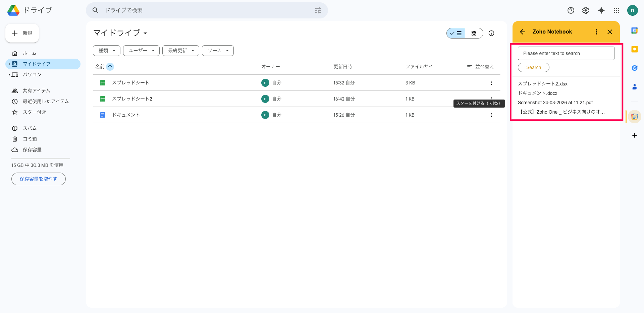
Task: Open Google Keep in the side panel
Action: click(x=634, y=49)
